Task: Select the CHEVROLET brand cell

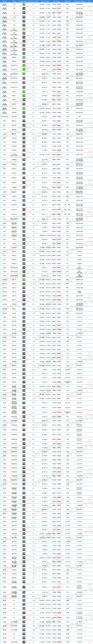Action: pos(5,117)
